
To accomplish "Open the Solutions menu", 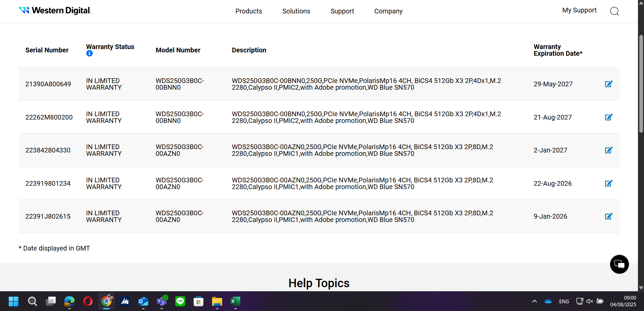I will click(296, 11).
